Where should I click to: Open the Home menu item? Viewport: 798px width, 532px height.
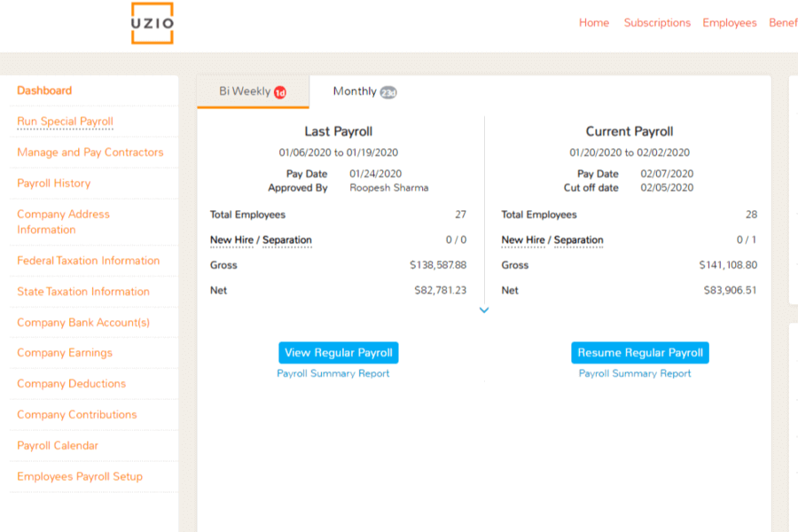point(594,22)
